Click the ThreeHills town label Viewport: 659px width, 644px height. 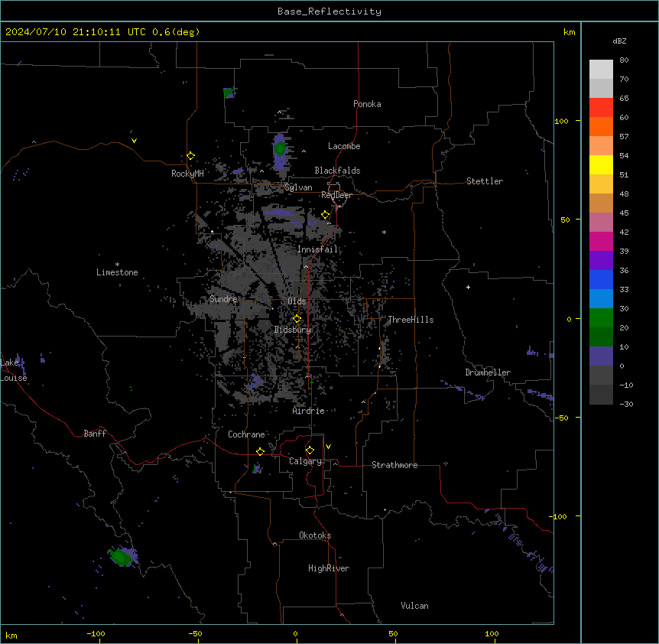point(411,320)
